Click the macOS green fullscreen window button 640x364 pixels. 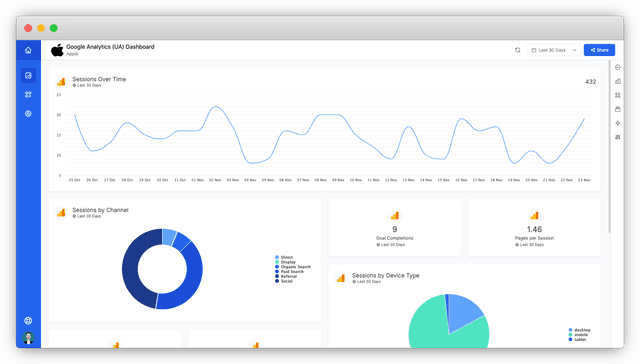tap(53, 28)
